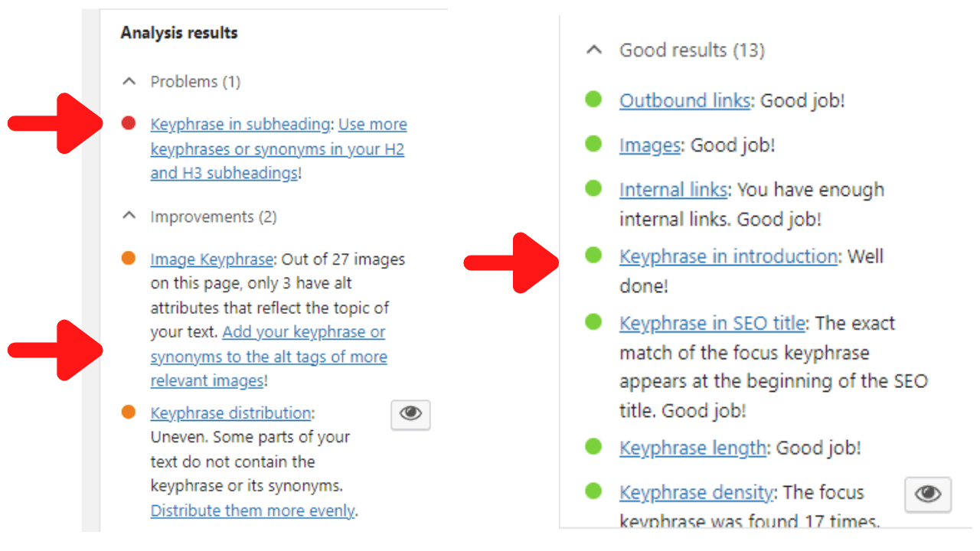Viewport: 980px width, 551px height.
Task: Toggle the eye button beside Keyphrase density
Action: pyautogui.click(x=928, y=494)
